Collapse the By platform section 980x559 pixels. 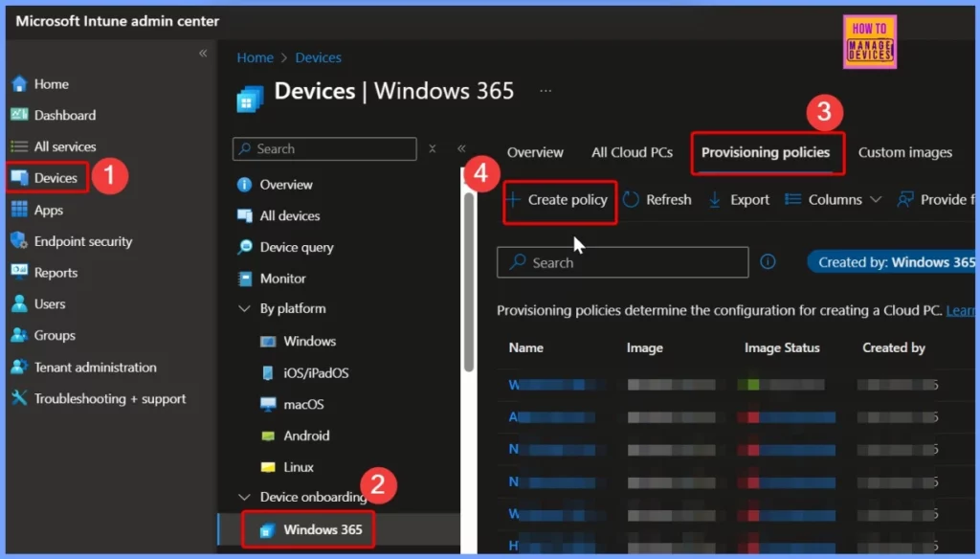pyautogui.click(x=244, y=309)
